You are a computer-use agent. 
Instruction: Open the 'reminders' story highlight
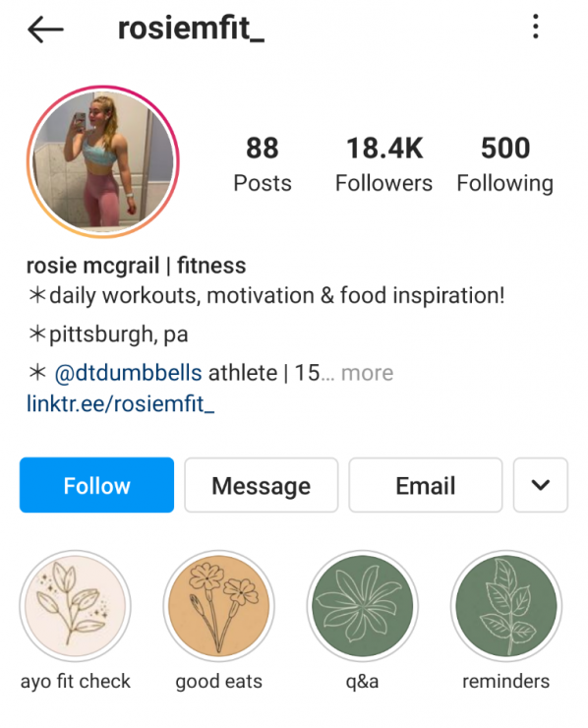pyautogui.click(x=505, y=606)
